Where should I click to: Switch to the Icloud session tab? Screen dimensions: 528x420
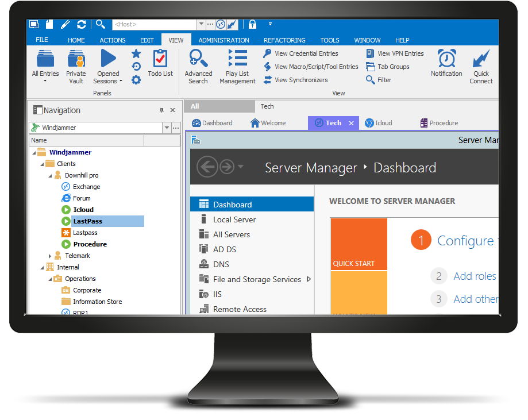[x=379, y=123]
